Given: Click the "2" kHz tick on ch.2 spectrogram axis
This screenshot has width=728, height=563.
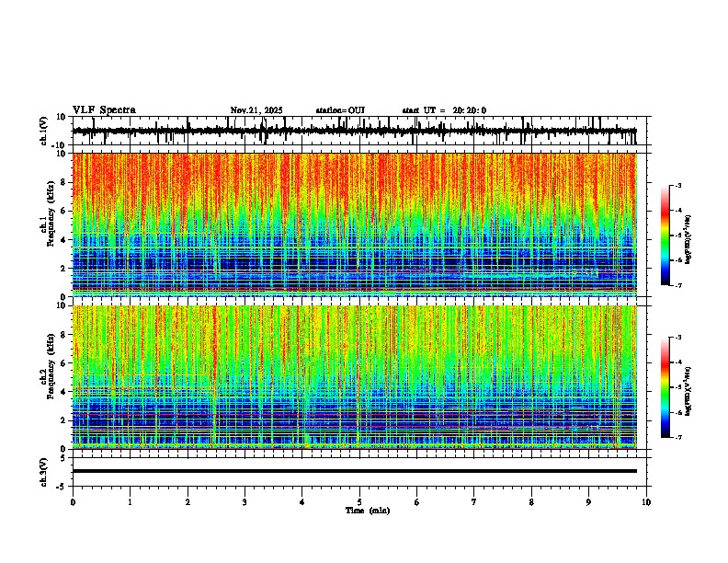Looking at the screenshot, I should tap(64, 420).
